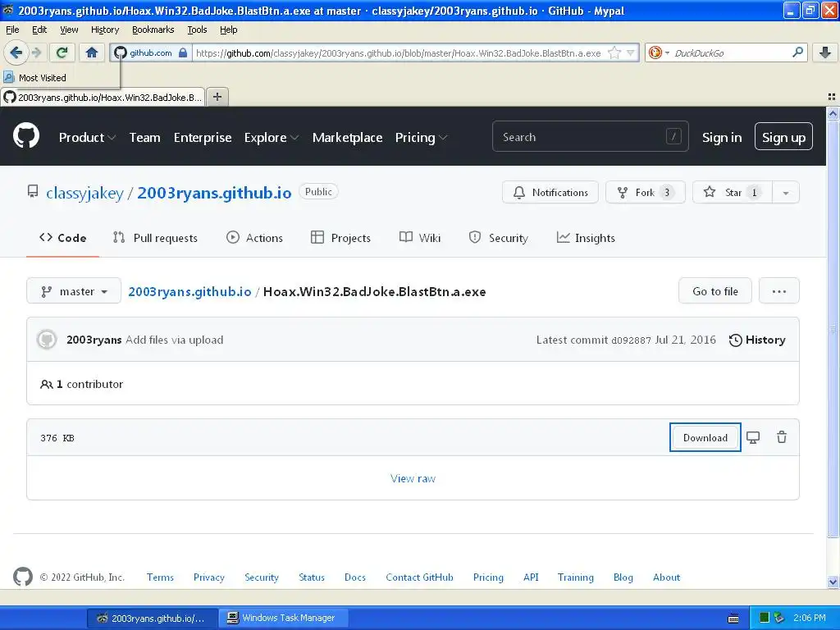Fork the repository with Fork button
The image size is (840, 630).
[645, 192]
